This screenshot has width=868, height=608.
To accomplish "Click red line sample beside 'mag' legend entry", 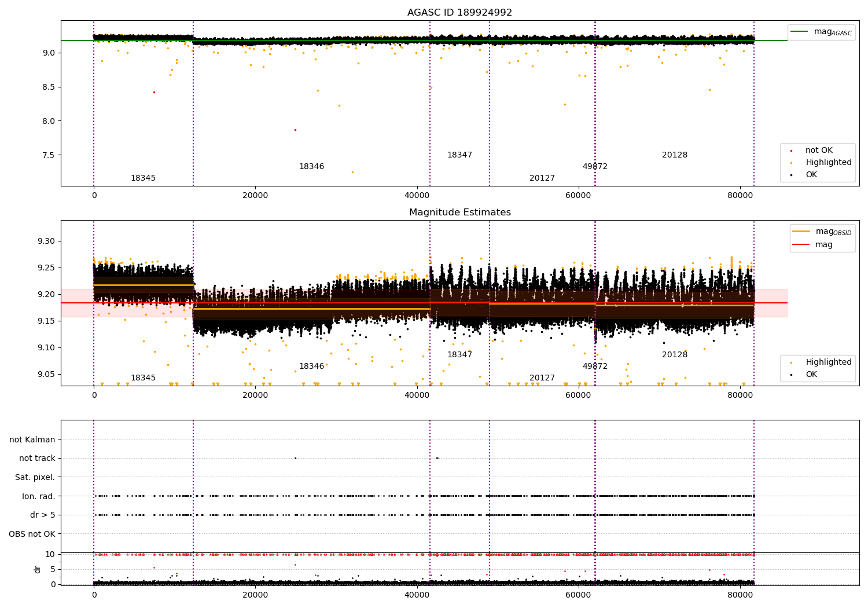I will 801,245.
